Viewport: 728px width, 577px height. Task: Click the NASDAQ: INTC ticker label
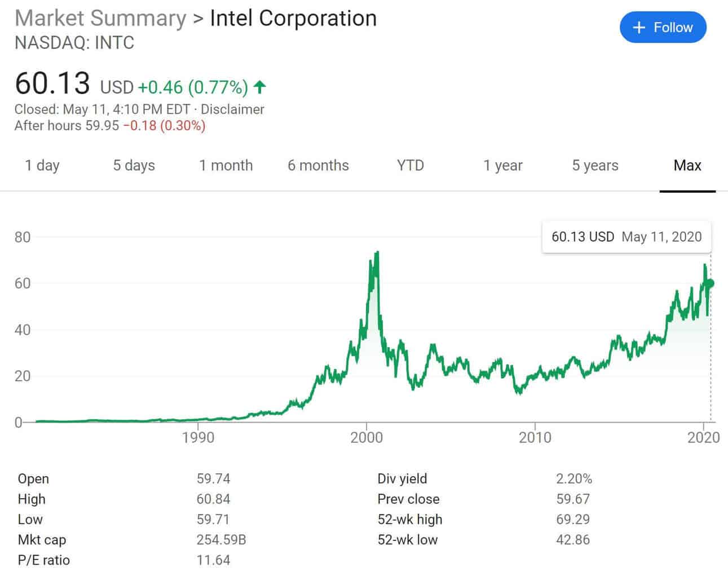click(74, 43)
